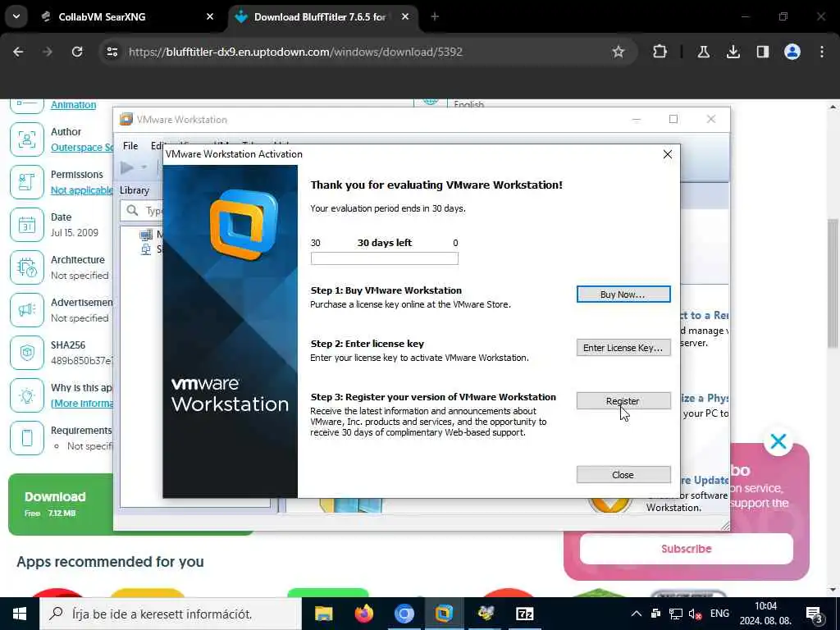Screen dimensions: 840x630
Task: Click the Register button
Action: [x=623, y=400]
